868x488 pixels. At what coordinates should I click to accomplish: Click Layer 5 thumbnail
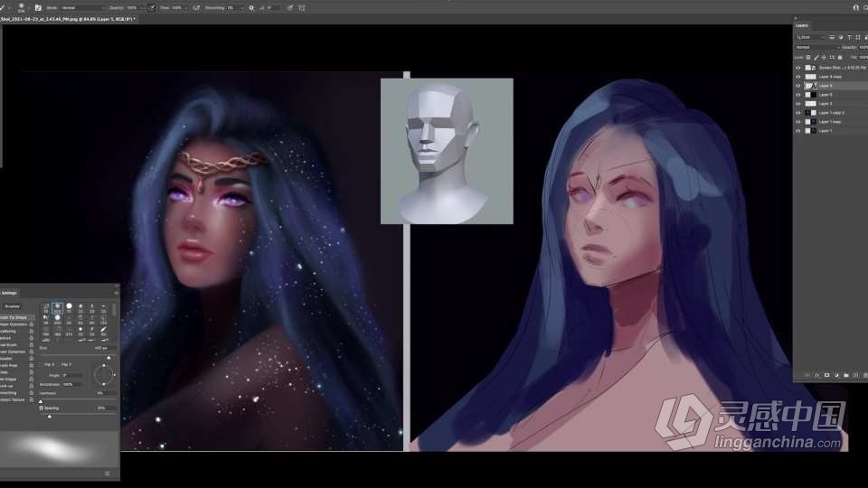pyautogui.click(x=808, y=86)
